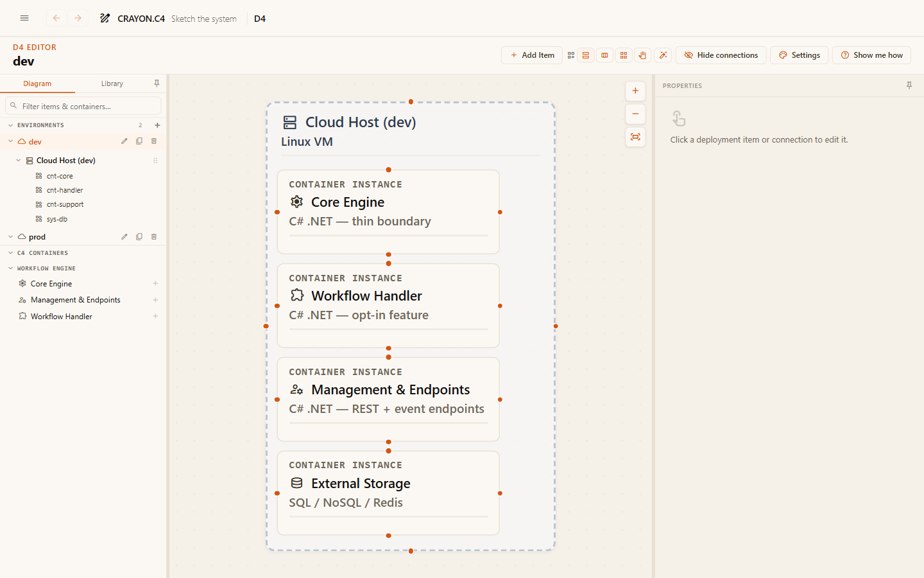Open Settings
The height and width of the screenshot is (578, 924).
click(799, 55)
